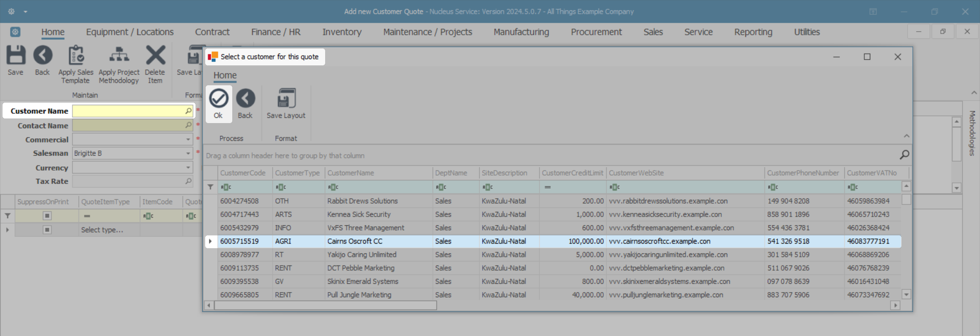Collapse the dialog ribbon with chevron
Image resolution: width=980 pixels, height=336 pixels.
coord(906,136)
